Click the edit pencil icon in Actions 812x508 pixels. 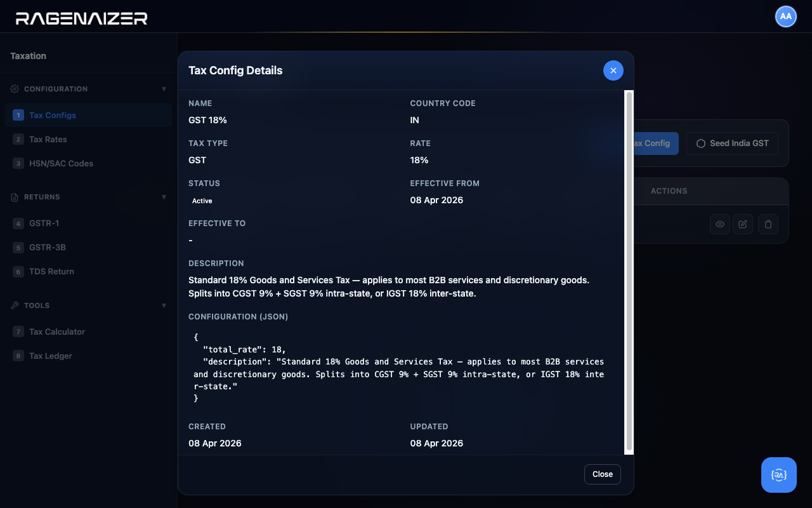743,224
